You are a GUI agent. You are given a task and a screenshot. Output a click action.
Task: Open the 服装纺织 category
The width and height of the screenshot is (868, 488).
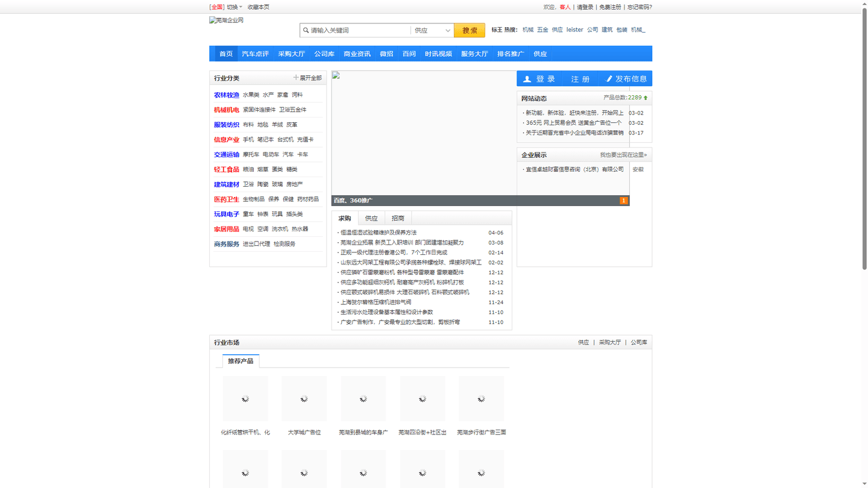[x=227, y=125]
